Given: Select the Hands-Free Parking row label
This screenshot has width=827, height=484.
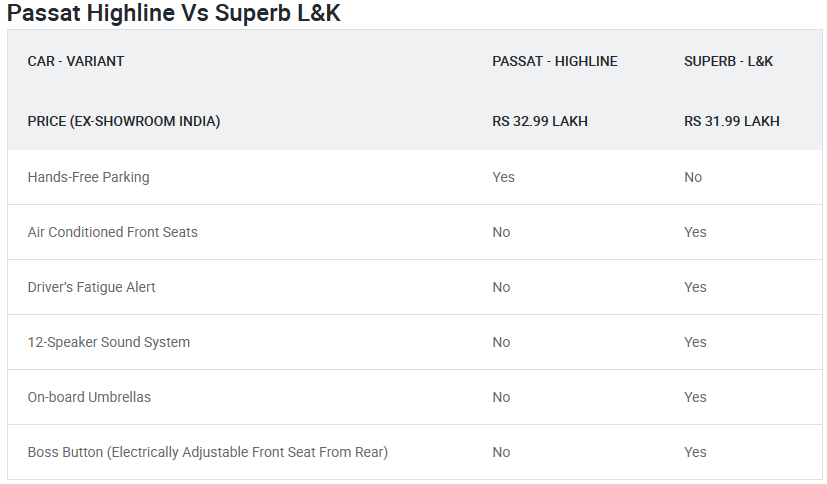Looking at the screenshot, I should (x=89, y=177).
